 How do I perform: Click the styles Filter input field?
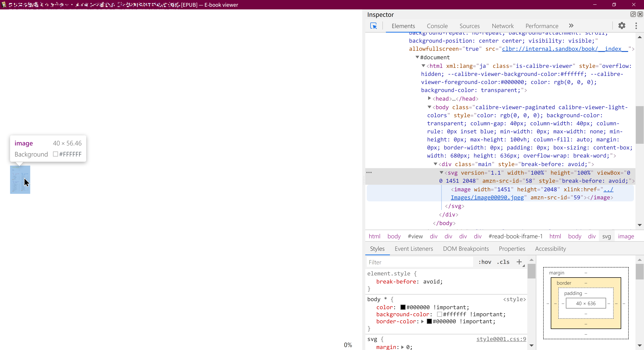(420, 262)
